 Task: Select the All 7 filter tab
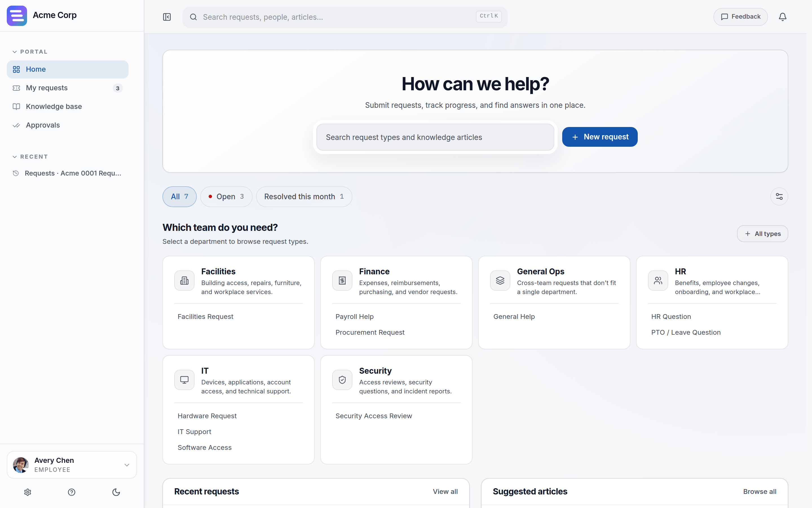click(x=180, y=196)
